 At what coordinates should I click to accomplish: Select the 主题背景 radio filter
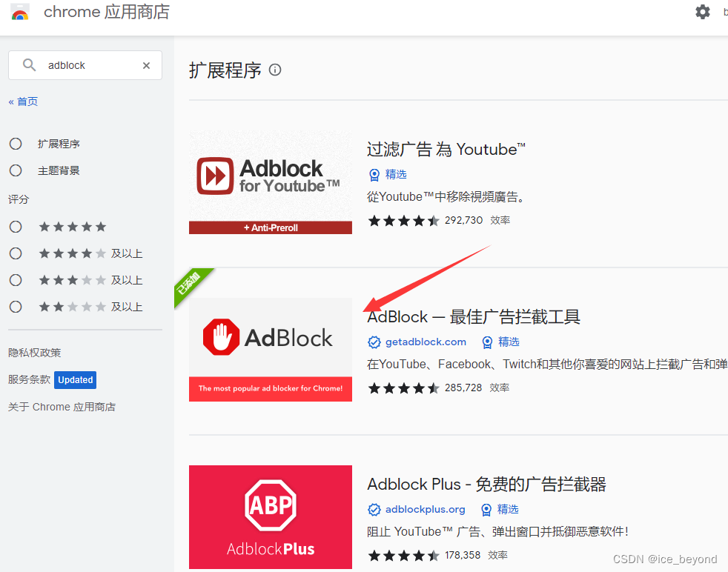pos(16,170)
